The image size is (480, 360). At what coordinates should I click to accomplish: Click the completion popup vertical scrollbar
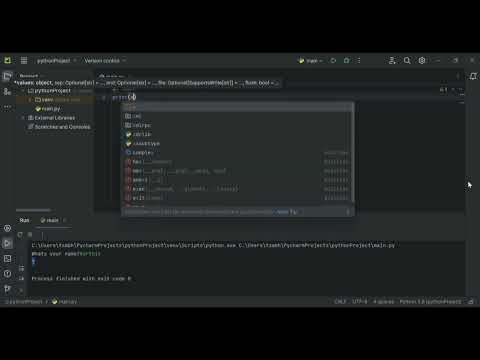(x=353, y=153)
